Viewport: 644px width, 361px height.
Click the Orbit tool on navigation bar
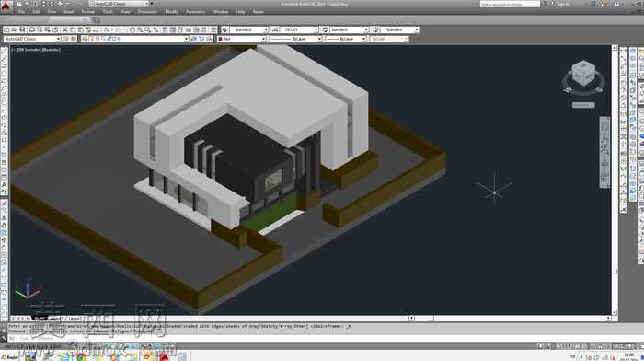604,164
